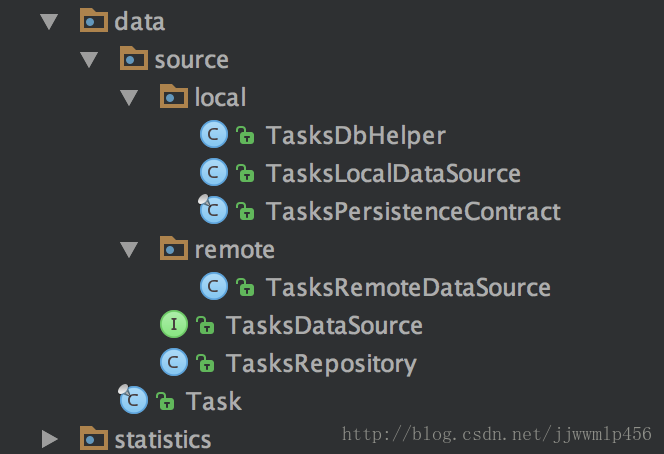Click the TasksPersistenceContract class icon
This screenshot has height=454, width=664.
pos(214,211)
